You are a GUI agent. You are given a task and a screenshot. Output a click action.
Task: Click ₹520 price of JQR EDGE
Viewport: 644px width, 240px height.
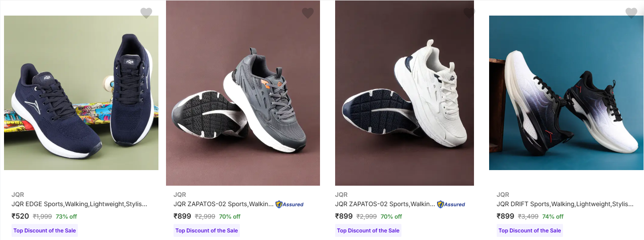[20, 216]
